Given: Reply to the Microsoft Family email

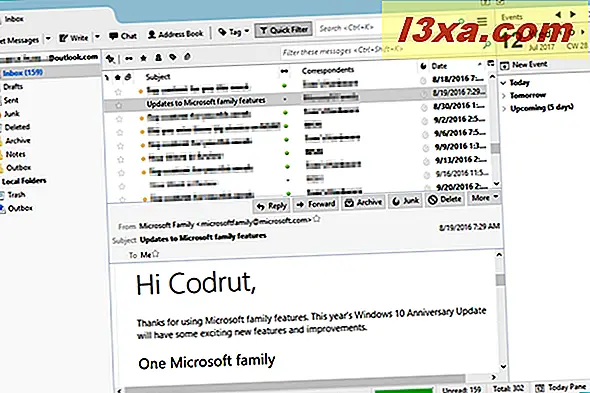Looking at the screenshot, I should pos(271,206).
